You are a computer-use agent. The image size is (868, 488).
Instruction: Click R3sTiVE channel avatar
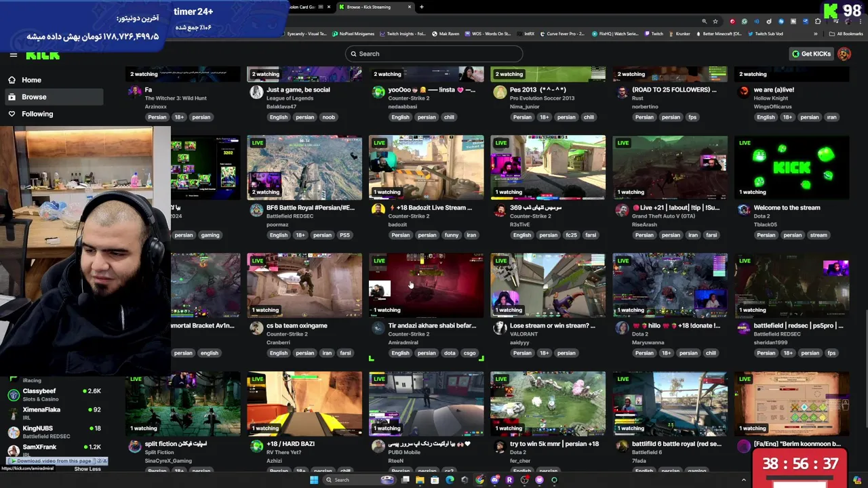point(500,210)
